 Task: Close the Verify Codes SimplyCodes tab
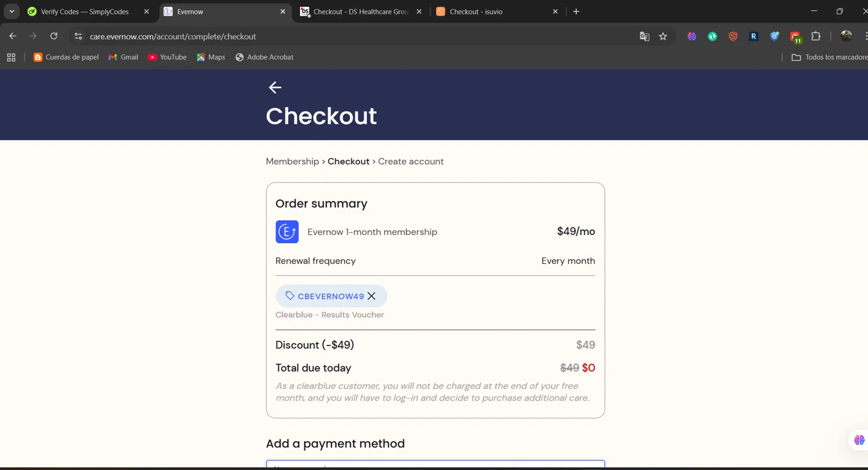[x=146, y=12]
